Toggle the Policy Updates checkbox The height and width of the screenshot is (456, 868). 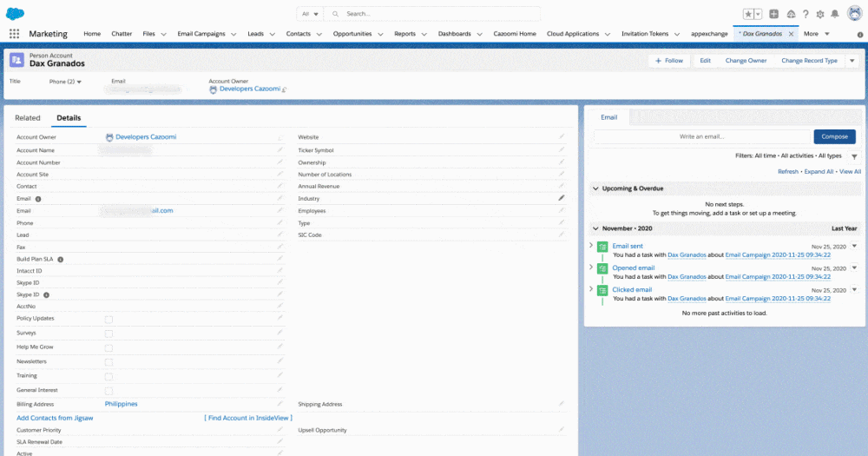point(108,320)
